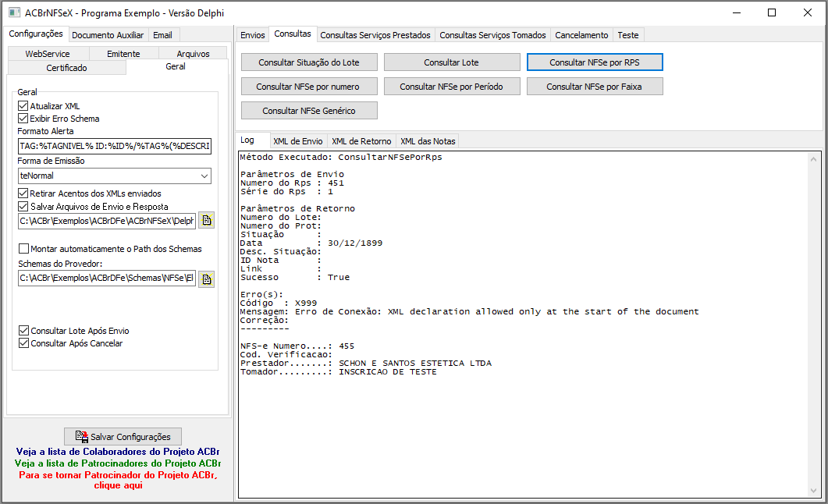
Task: Enable Montar automaticamente o Path dos Schemas
Action: coord(23,249)
